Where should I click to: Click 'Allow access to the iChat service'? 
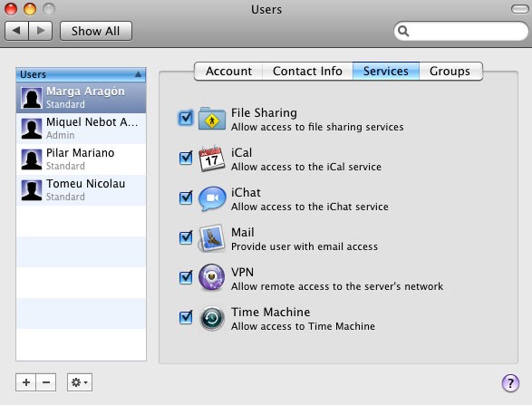[x=310, y=207]
